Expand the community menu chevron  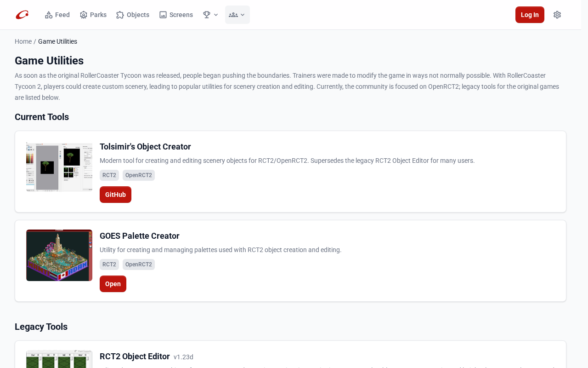243,15
